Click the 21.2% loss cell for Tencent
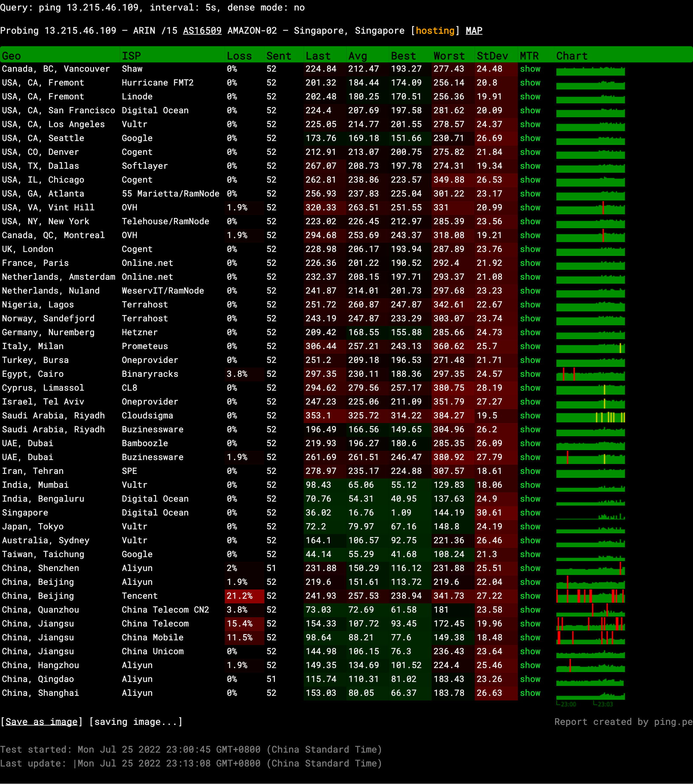This screenshot has height=784, width=693. (x=240, y=596)
